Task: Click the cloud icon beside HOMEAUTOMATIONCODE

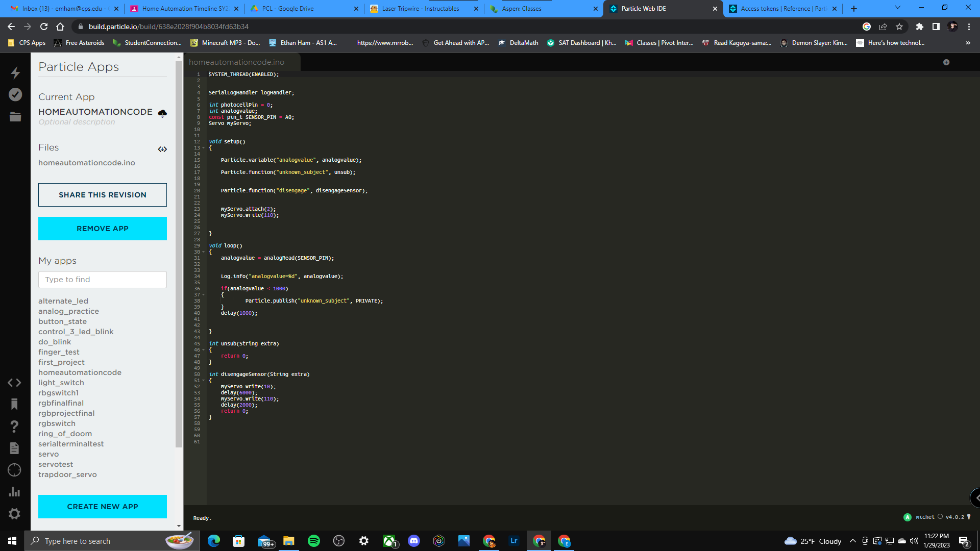Action: pyautogui.click(x=162, y=112)
